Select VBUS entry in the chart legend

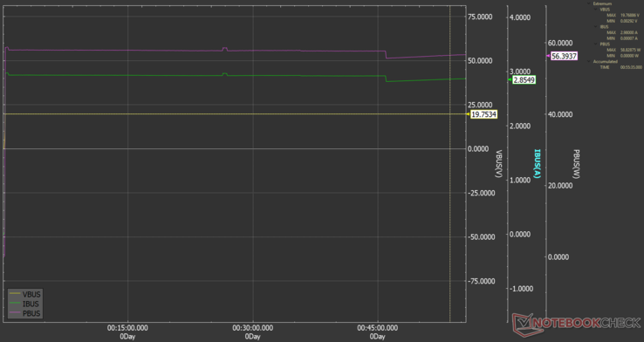(x=25, y=294)
